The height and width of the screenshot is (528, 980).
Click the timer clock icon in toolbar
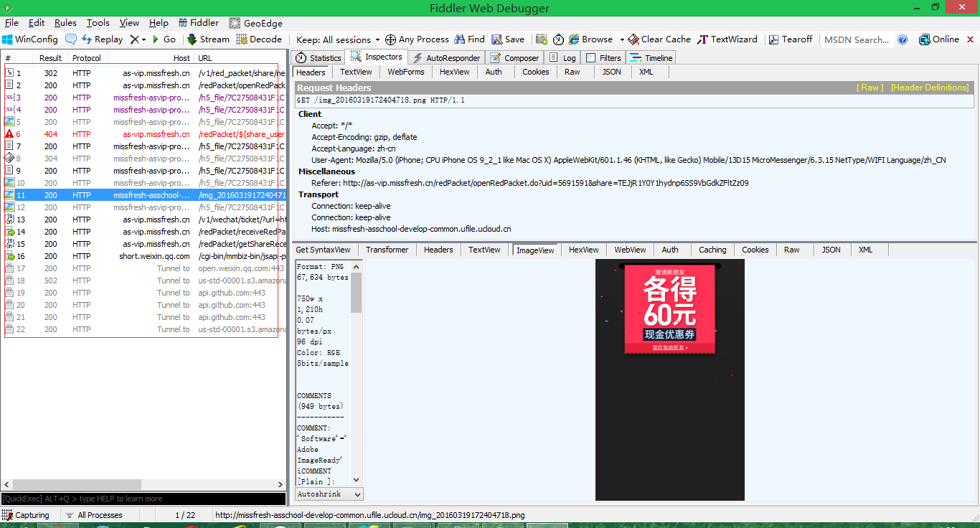click(558, 39)
